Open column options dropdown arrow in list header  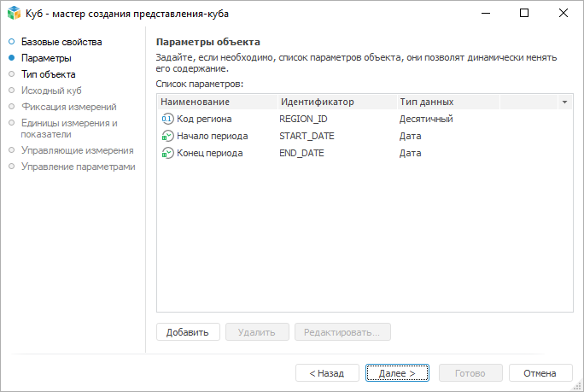coord(564,102)
